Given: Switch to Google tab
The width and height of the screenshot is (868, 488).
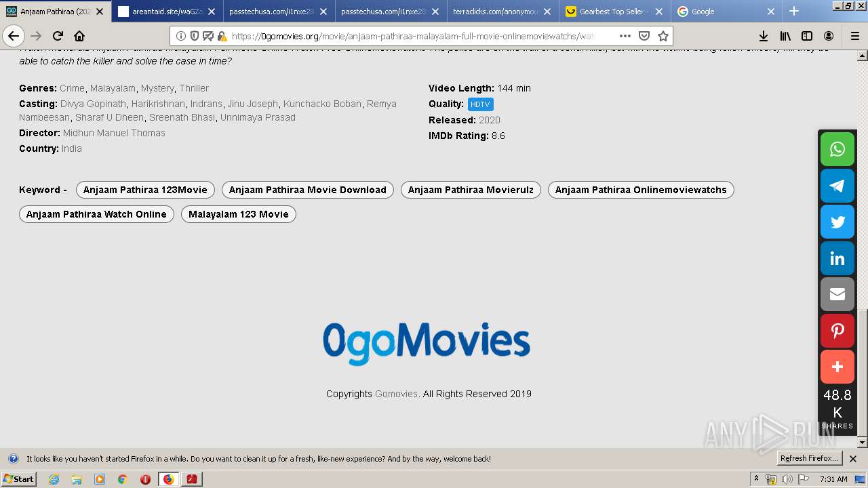Looking at the screenshot, I should pyautogui.click(x=726, y=12).
